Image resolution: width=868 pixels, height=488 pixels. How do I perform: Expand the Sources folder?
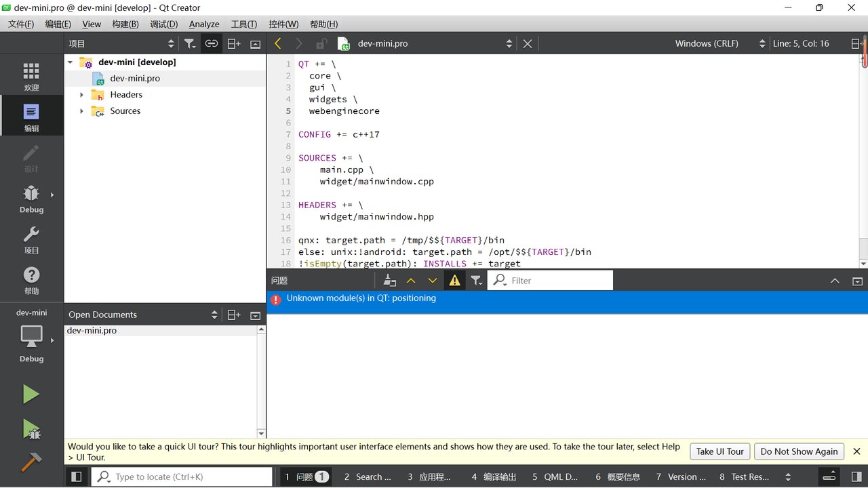click(x=82, y=111)
